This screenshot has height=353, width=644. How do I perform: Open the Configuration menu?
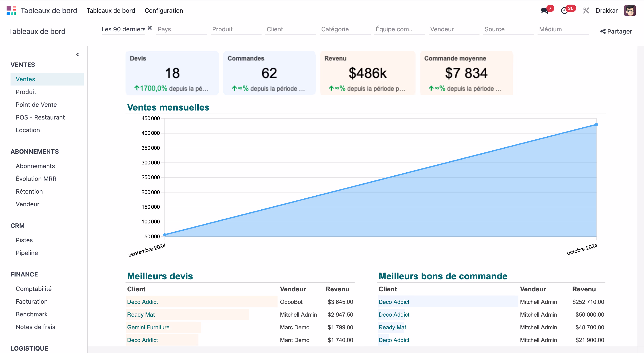click(x=164, y=11)
